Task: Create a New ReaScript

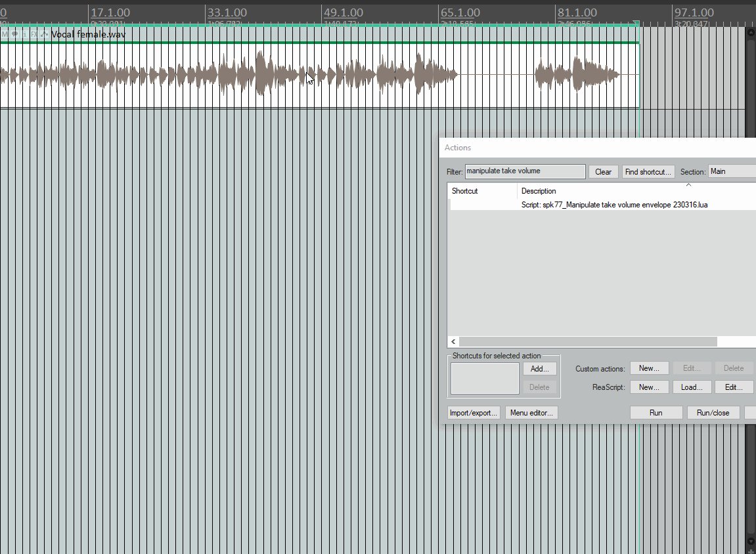Action: (x=649, y=387)
